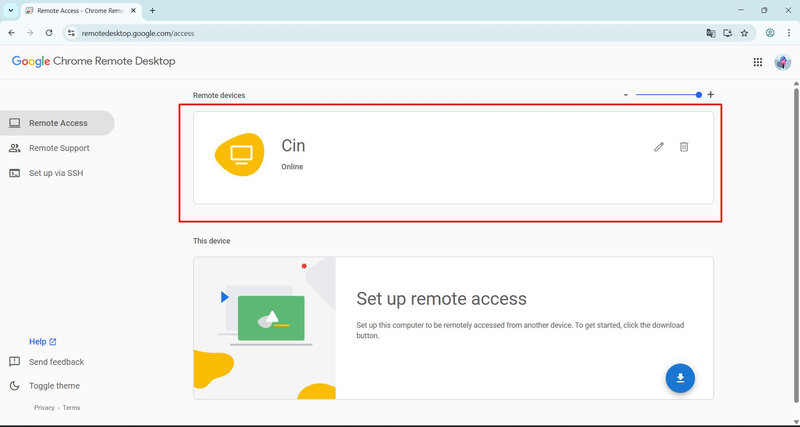The height and width of the screenshot is (427, 800).
Task: Open the Chrome profile icon
Action: [x=770, y=33]
